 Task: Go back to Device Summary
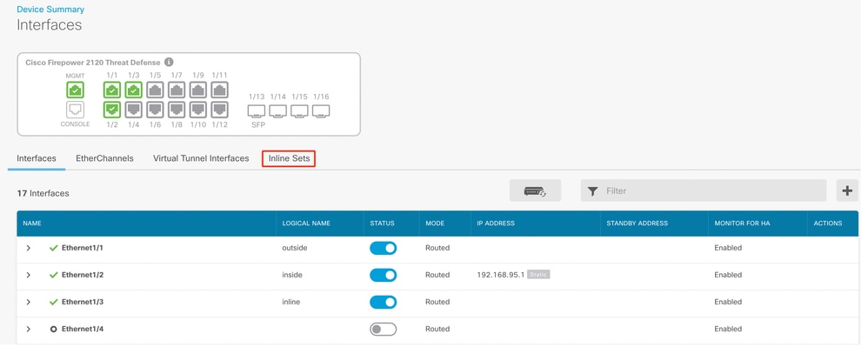(x=50, y=10)
